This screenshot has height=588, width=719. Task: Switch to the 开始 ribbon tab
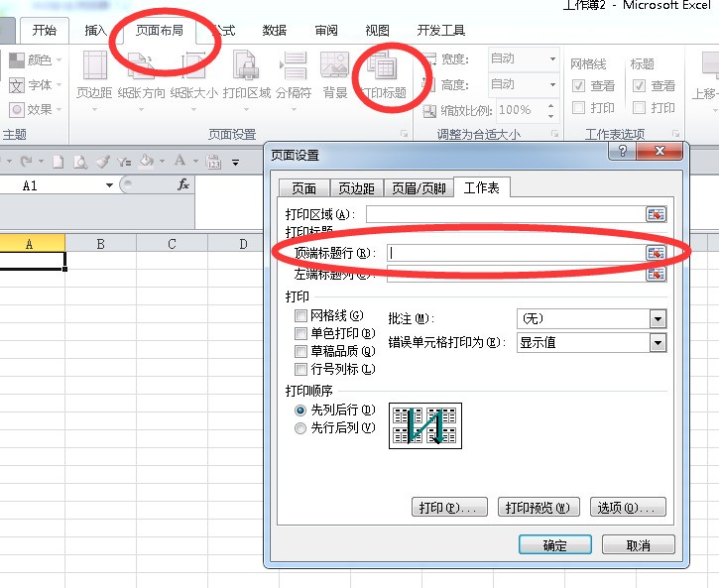(x=45, y=31)
